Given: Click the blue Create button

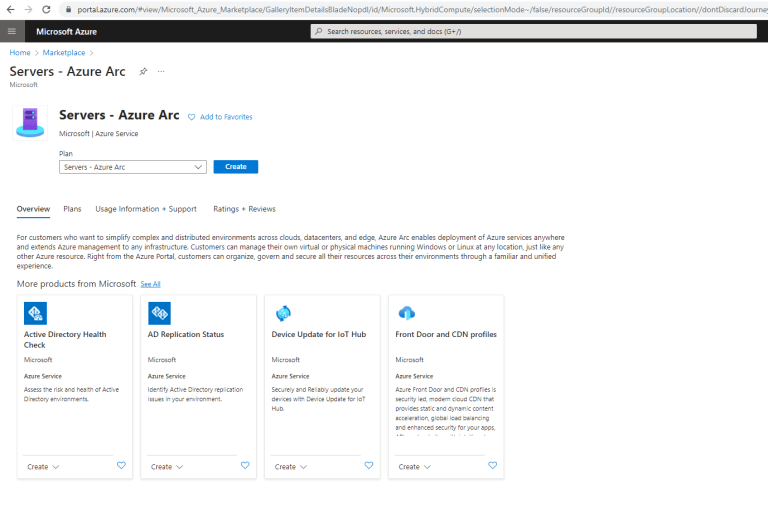Looking at the screenshot, I should (236, 167).
